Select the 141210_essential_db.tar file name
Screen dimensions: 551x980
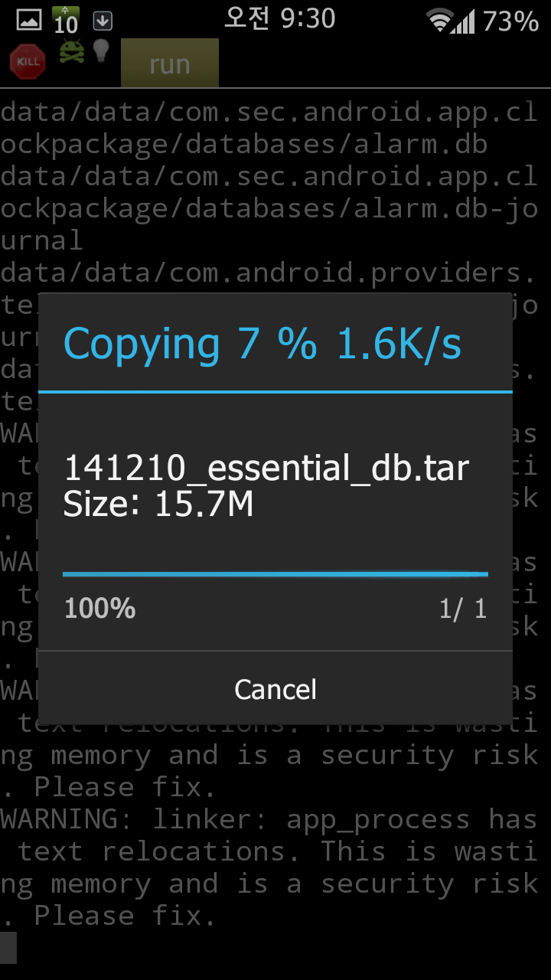(266, 469)
